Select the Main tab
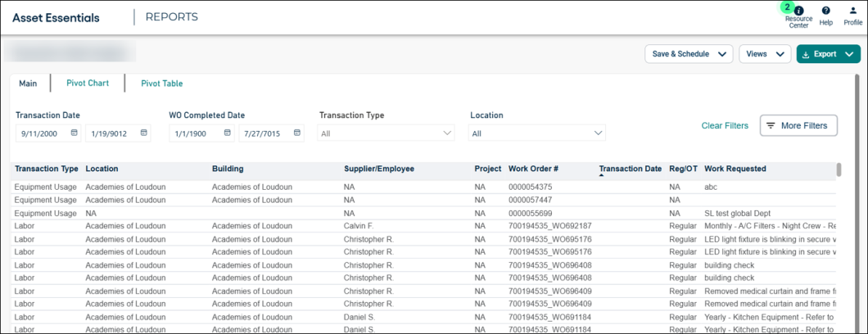Viewport: 868px width, 334px height. tap(28, 83)
